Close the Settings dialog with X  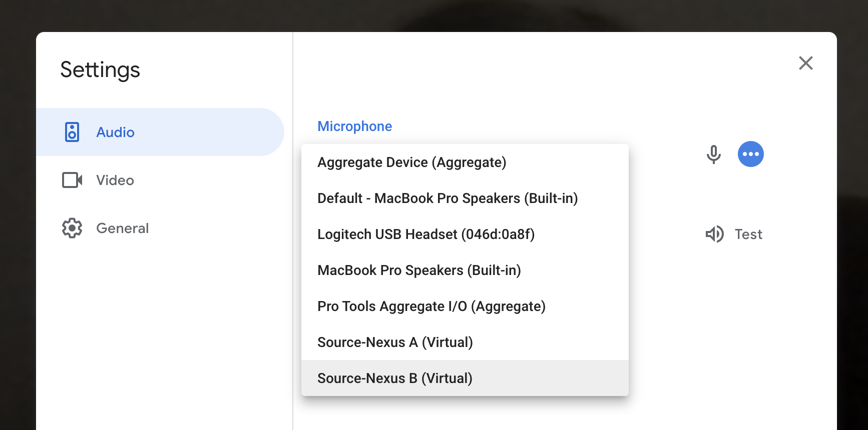click(805, 63)
